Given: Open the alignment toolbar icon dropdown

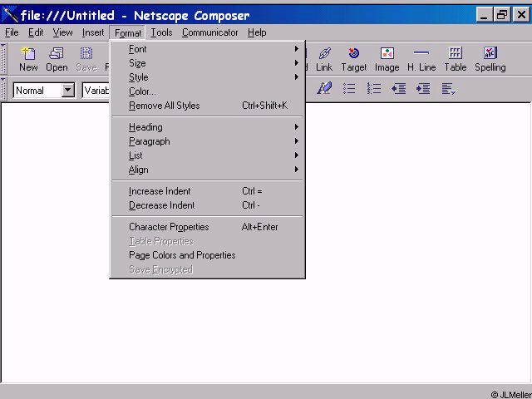Looking at the screenshot, I should coord(449,89).
